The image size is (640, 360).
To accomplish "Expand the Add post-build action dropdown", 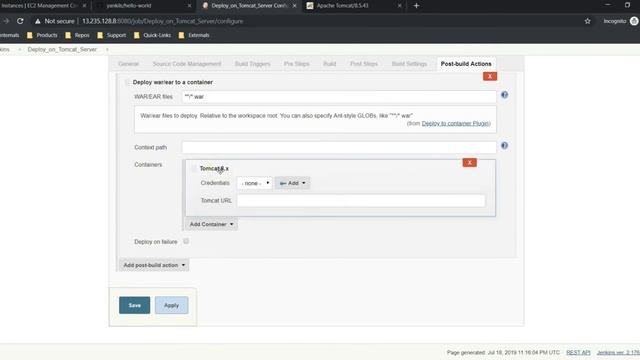I will click(x=154, y=265).
